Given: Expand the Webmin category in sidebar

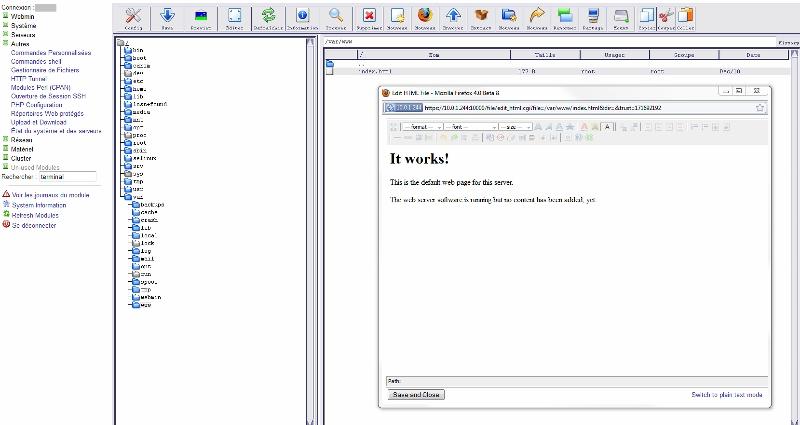Looking at the screenshot, I should 22,16.
